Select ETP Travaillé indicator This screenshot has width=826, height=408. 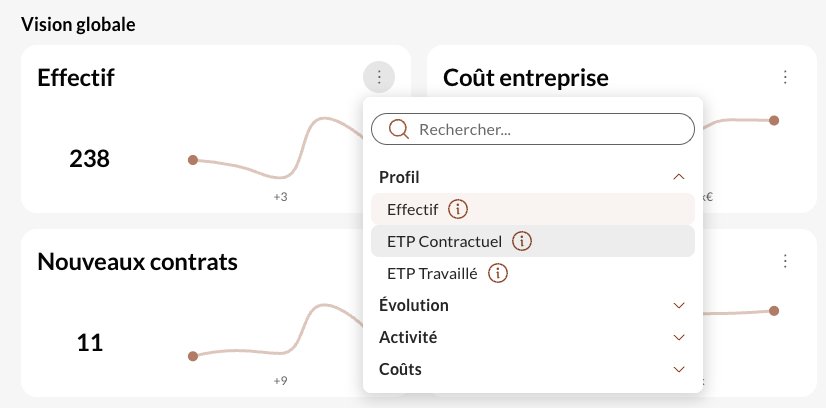533,274
